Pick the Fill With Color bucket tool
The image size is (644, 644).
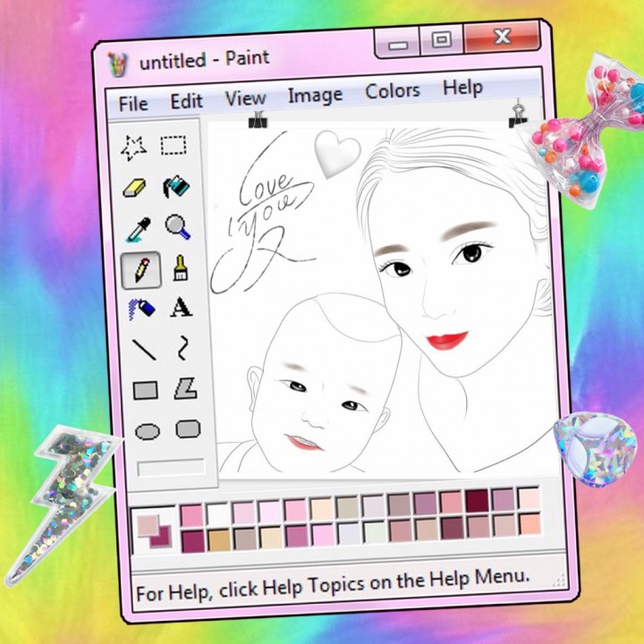[x=176, y=186]
